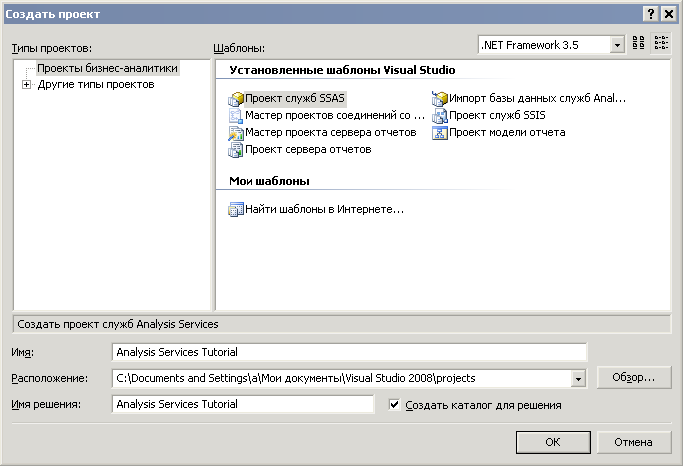Click the Analysis Services database import icon
683x466 pixels.
click(440, 99)
